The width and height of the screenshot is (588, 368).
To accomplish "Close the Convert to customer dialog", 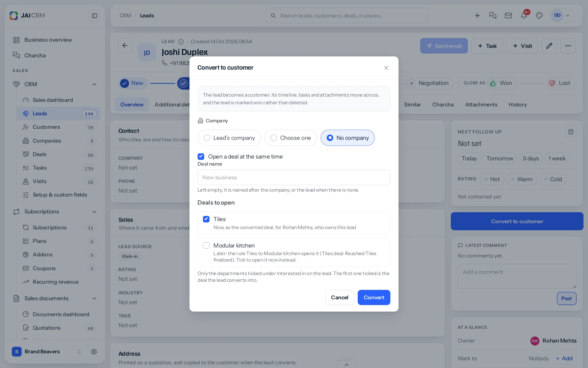I will (x=386, y=68).
